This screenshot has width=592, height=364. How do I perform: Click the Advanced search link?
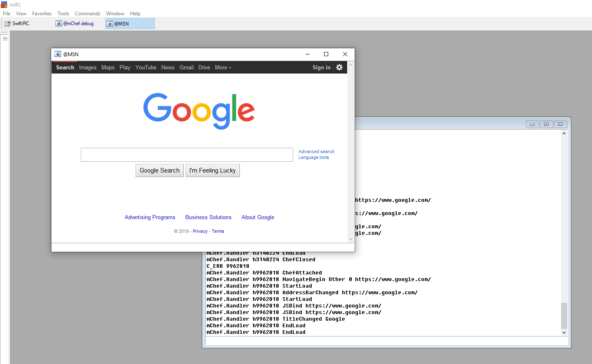[x=316, y=151]
